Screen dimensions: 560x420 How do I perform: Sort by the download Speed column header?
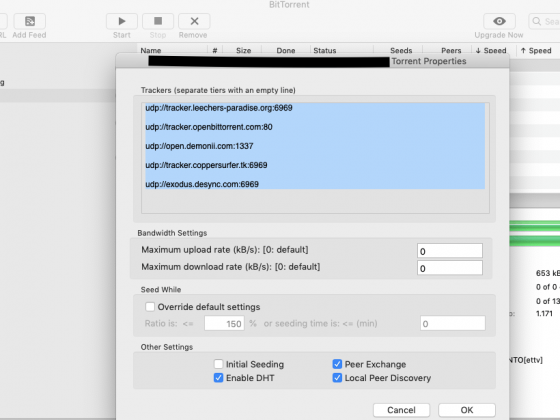491,51
